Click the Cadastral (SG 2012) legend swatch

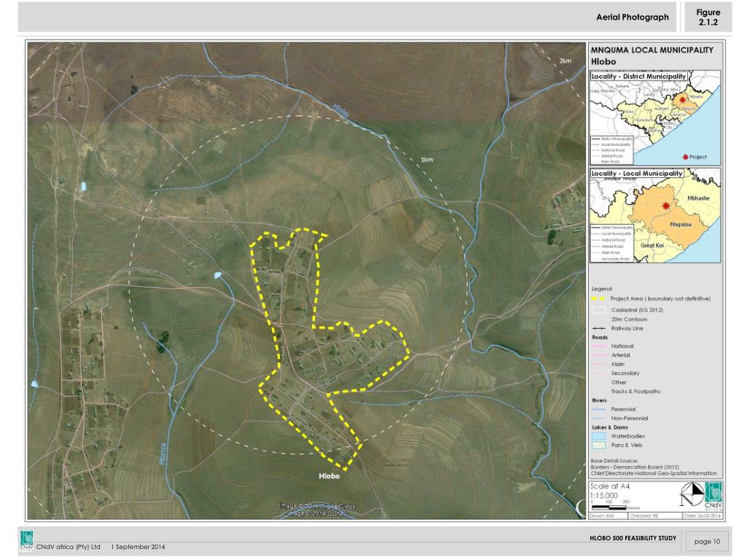point(598,310)
